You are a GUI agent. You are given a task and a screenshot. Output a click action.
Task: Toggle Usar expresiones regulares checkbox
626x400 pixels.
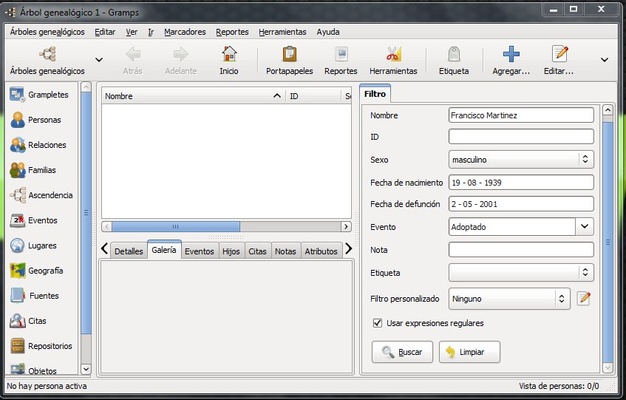377,323
